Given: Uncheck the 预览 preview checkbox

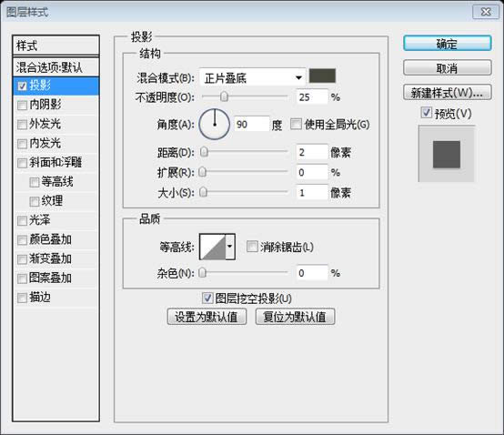Looking at the screenshot, I should click(x=426, y=113).
